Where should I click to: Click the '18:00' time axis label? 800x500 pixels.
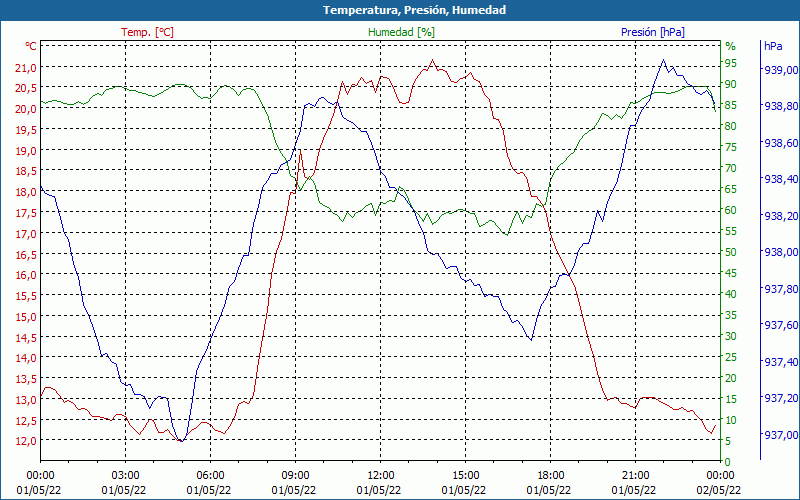click(x=549, y=476)
